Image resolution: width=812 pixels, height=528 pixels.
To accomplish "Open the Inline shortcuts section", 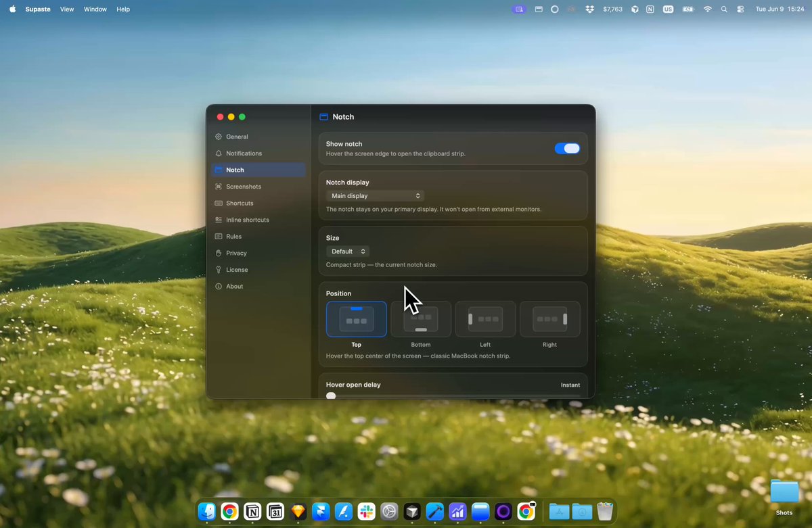I will pos(258,220).
